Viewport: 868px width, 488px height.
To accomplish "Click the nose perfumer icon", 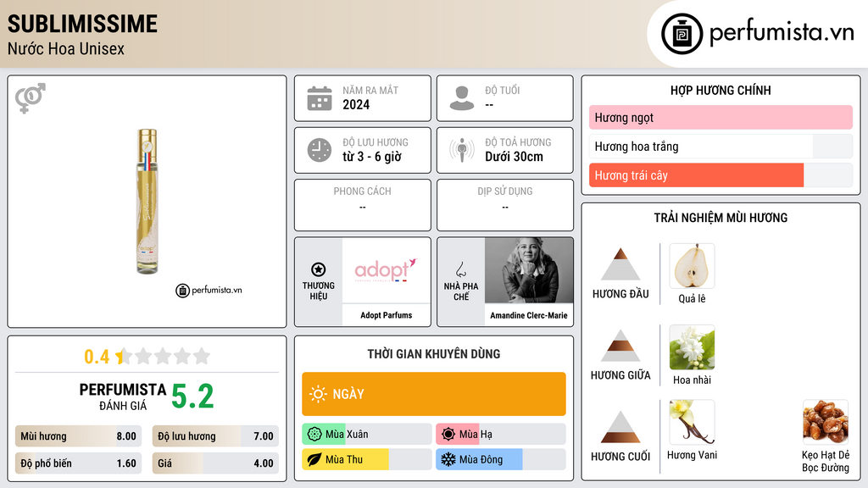I will [460, 269].
